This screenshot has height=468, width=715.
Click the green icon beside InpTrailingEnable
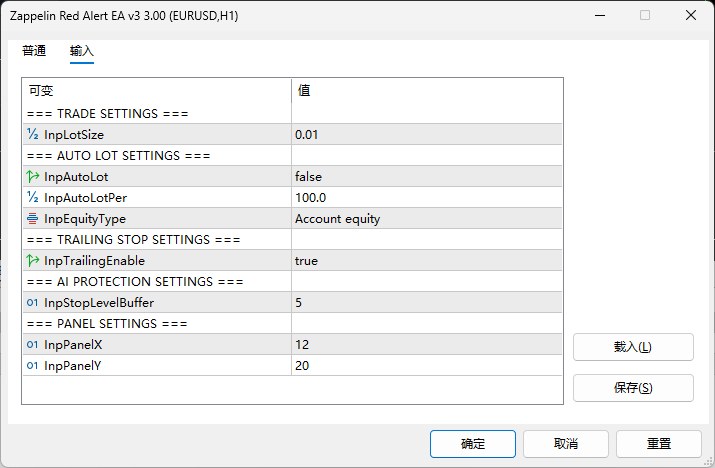coord(32,260)
